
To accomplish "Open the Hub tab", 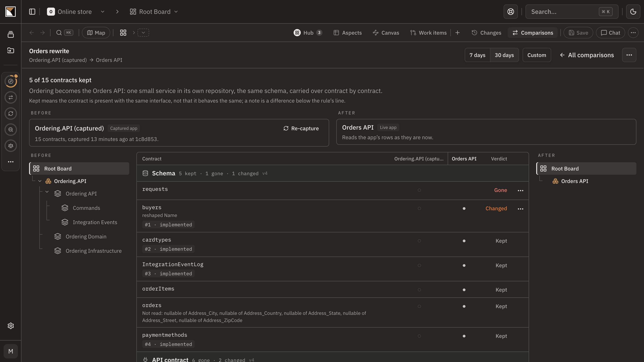I will click(308, 33).
